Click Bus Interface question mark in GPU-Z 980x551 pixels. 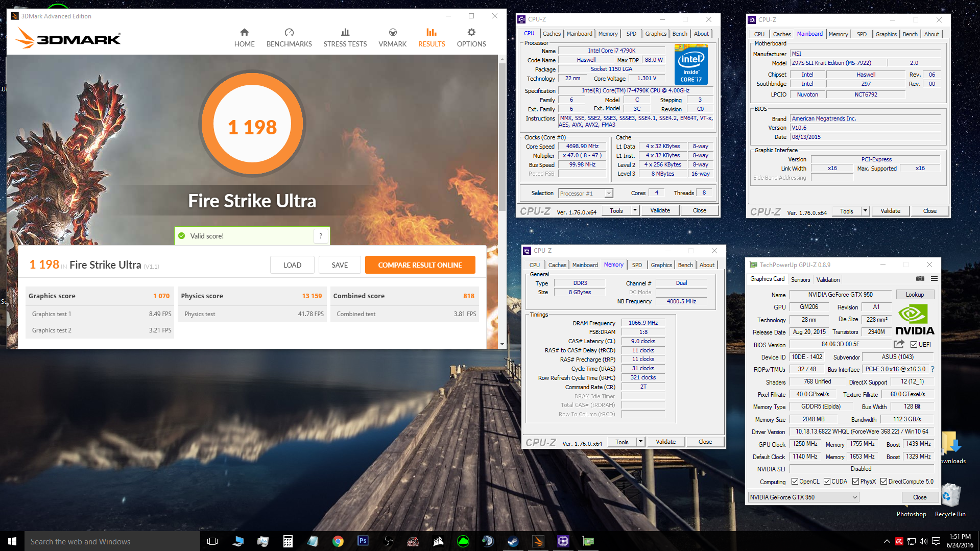[x=933, y=369]
